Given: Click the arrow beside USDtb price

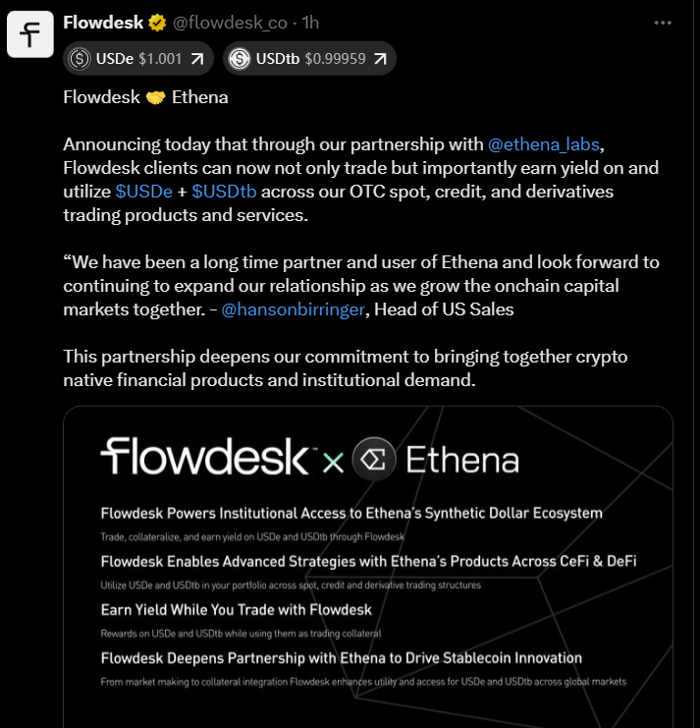Looking at the screenshot, I should (381, 59).
